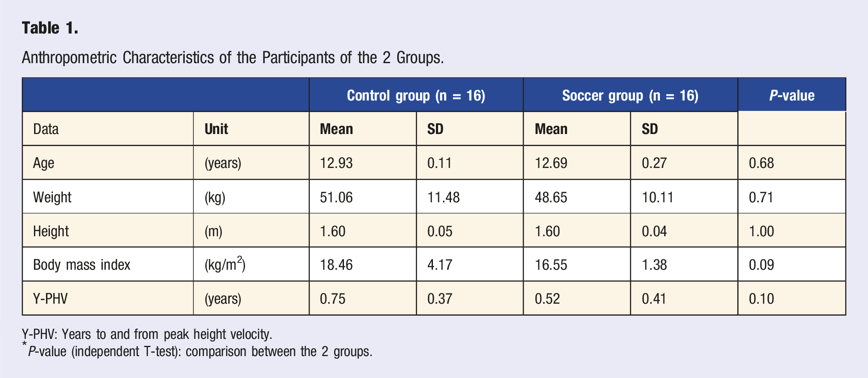Select control group mean age 12.93
This screenshot has height=378, width=868.
336,163
